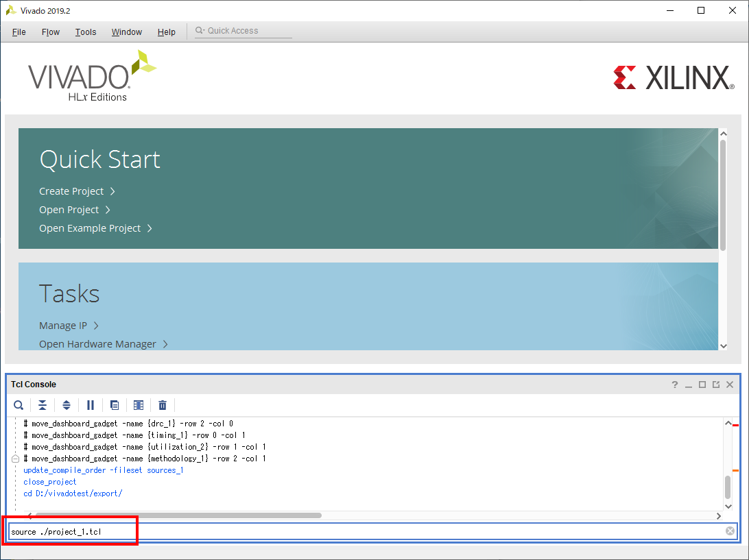The image size is (749, 560).
Task: Maximize the Vivado 2019.2 window
Action: coord(701,10)
